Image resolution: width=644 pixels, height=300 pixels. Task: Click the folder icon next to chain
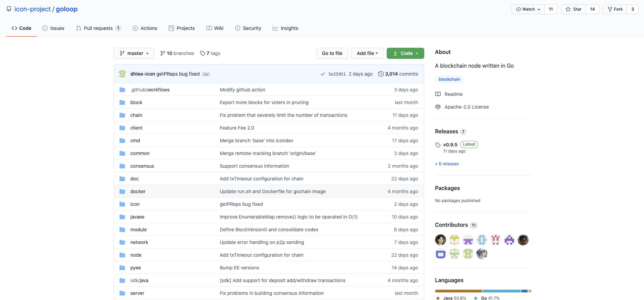coord(122,115)
